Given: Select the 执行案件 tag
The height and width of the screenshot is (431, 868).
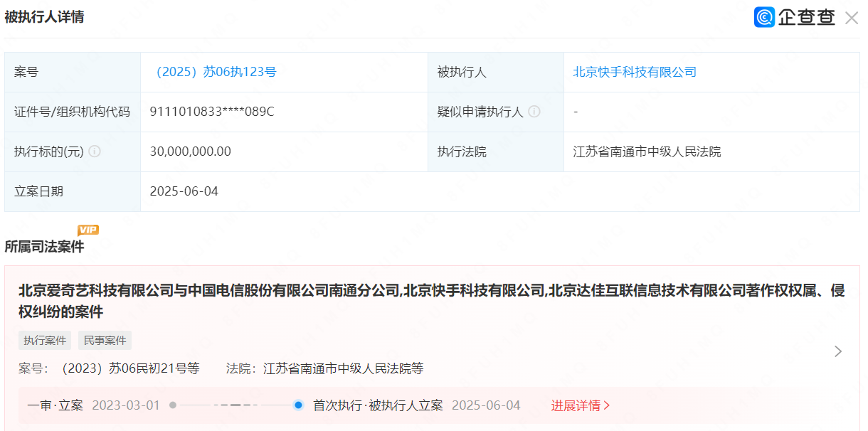Looking at the screenshot, I should 45,341.
